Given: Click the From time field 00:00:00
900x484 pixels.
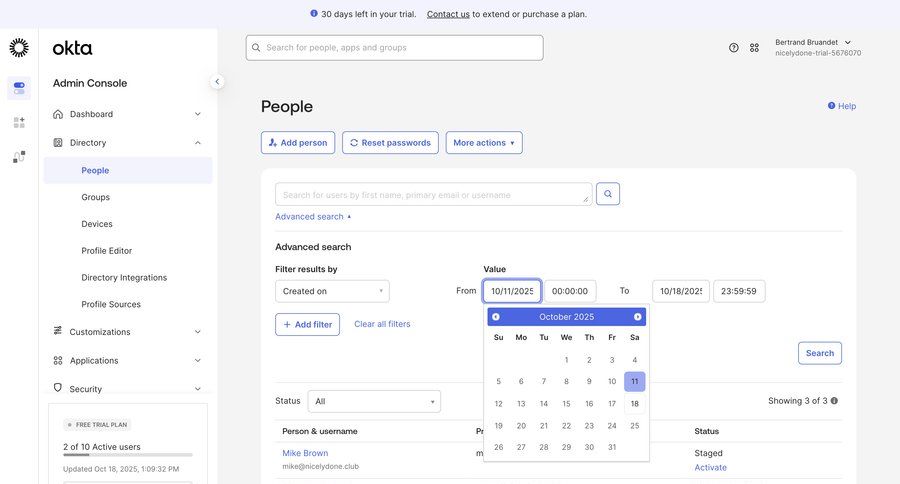Looking at the screenshot, I should tap(570, 291).
